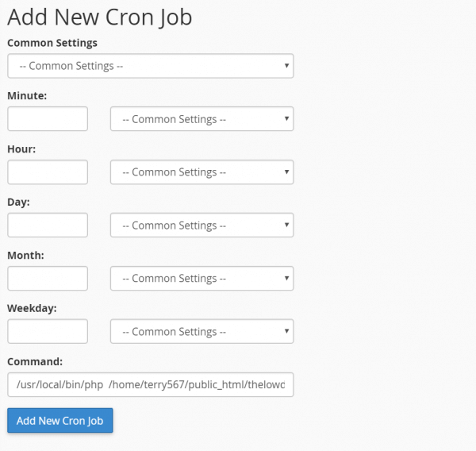Click the Day dropdown's arrow icon
This screenshot has height=451, width=476.
(286, 225)
